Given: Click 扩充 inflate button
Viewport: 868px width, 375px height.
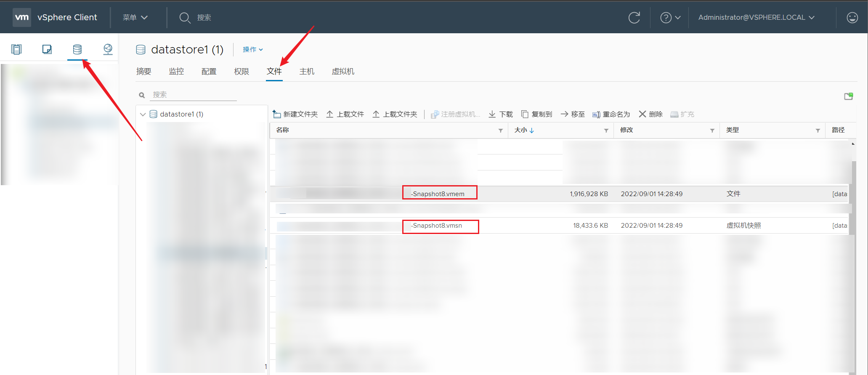Looking at the screenshot, I should click(682, 114).
